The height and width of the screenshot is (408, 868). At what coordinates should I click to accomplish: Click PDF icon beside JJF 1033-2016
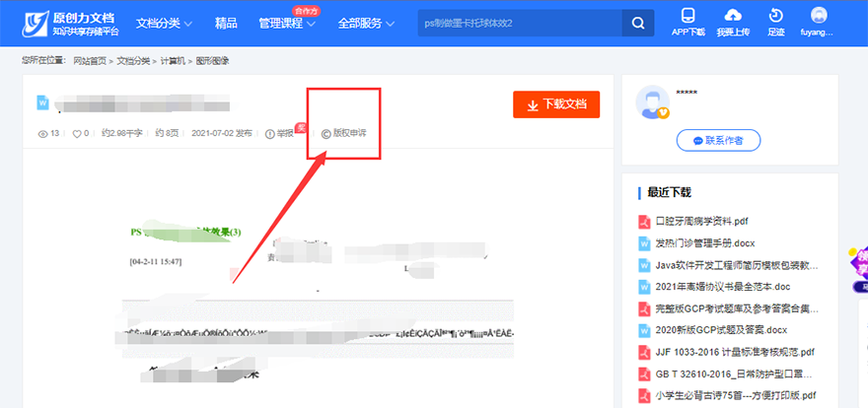click(x=644, y=352)
